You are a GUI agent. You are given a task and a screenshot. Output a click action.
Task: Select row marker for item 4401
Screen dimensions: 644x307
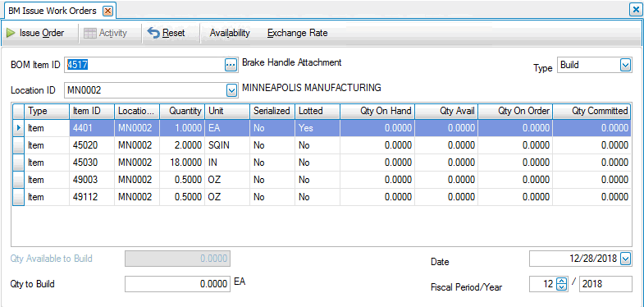point(19,128)
